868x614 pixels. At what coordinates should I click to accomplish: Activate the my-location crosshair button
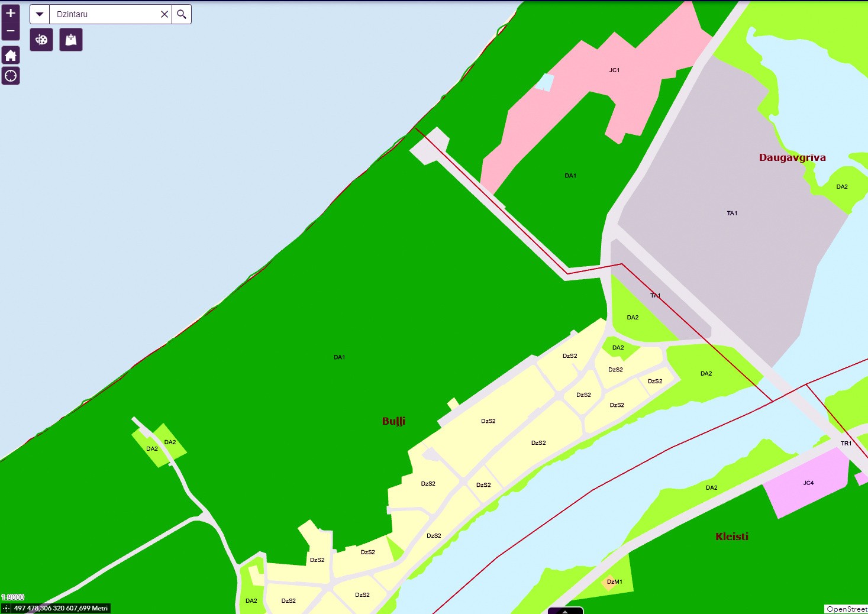(11, 76)
